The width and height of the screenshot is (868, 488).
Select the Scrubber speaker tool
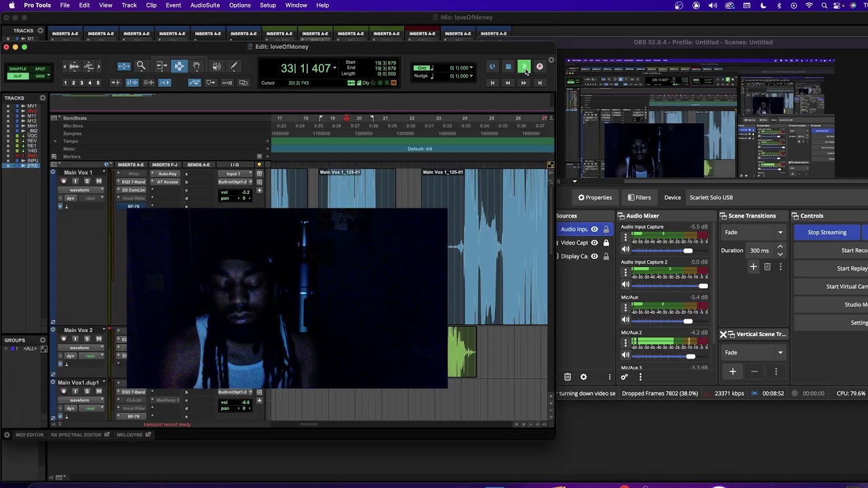216,66
